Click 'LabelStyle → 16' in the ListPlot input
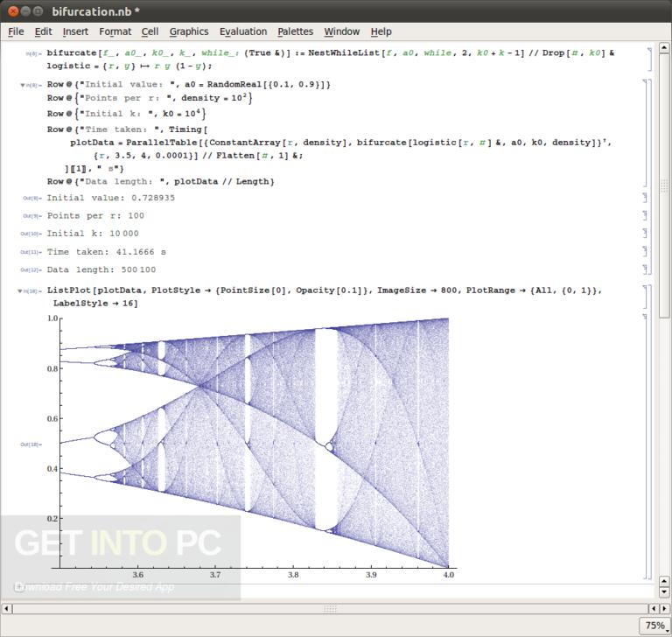This screenshot has height=637, width=672. tap(95, 304)
